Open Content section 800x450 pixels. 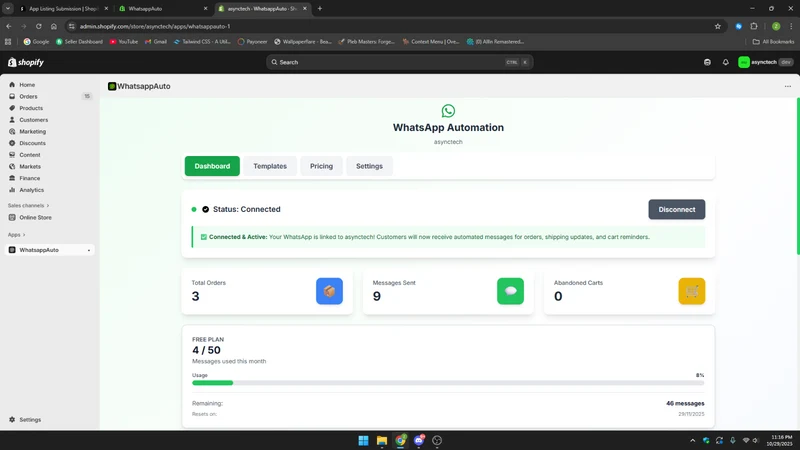(x=30, y=155)
